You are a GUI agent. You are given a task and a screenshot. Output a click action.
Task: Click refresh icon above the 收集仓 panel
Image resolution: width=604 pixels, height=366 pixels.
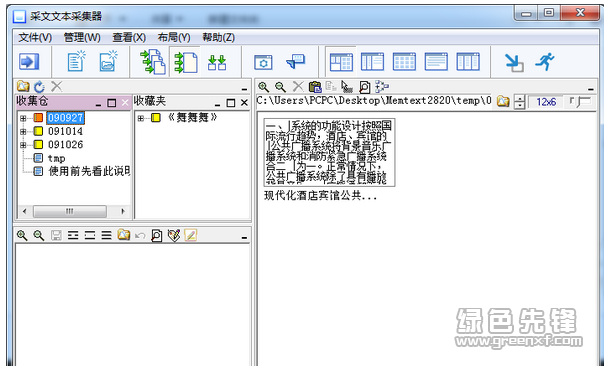tap(39, 87)
